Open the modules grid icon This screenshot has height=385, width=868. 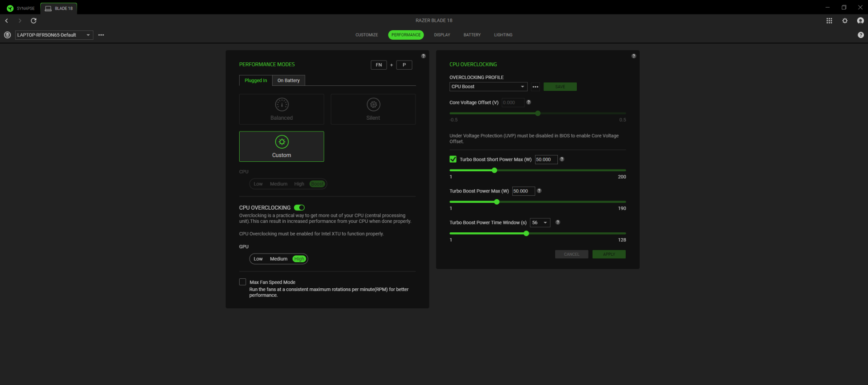829,21
